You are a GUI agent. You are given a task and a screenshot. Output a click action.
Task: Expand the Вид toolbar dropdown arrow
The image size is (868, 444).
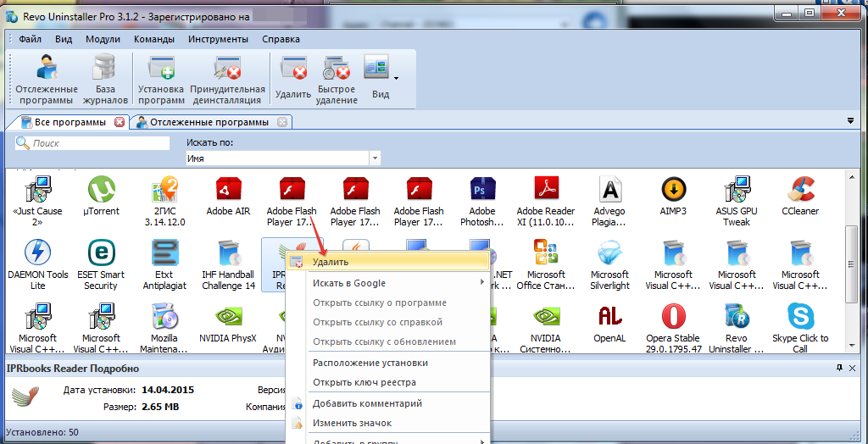pyautogui.click(x=397, y=78)
